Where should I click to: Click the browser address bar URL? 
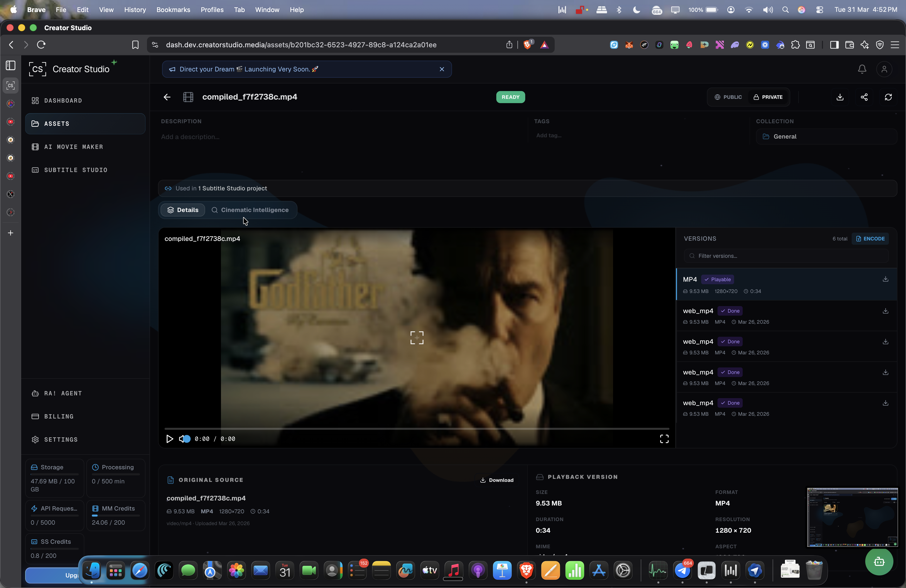click(x=301, y=45)
